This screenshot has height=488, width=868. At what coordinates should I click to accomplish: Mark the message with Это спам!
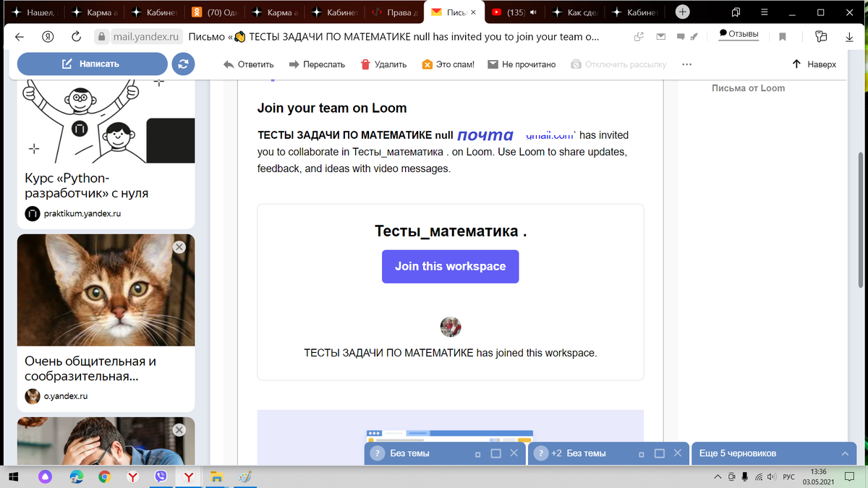tap(448, 64)
